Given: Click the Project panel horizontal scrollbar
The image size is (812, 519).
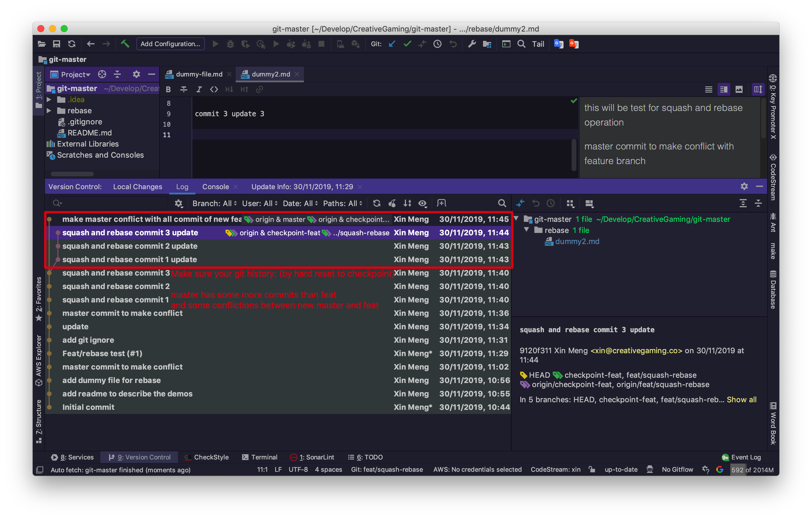Looking at the screenshot, I should pyautogui.click(x=72, y=174).
